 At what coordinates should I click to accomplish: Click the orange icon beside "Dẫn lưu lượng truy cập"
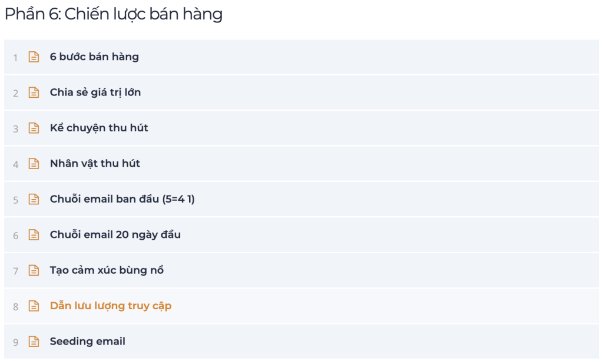pyautogui.click(x=34, y=306)
